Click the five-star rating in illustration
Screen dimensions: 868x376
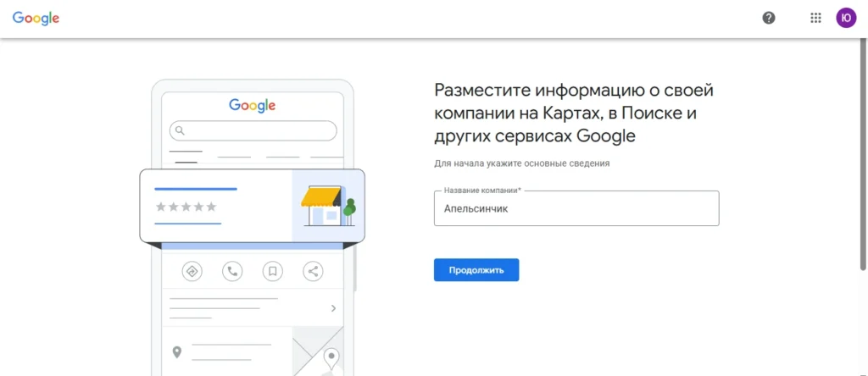[x=186, y=207]
